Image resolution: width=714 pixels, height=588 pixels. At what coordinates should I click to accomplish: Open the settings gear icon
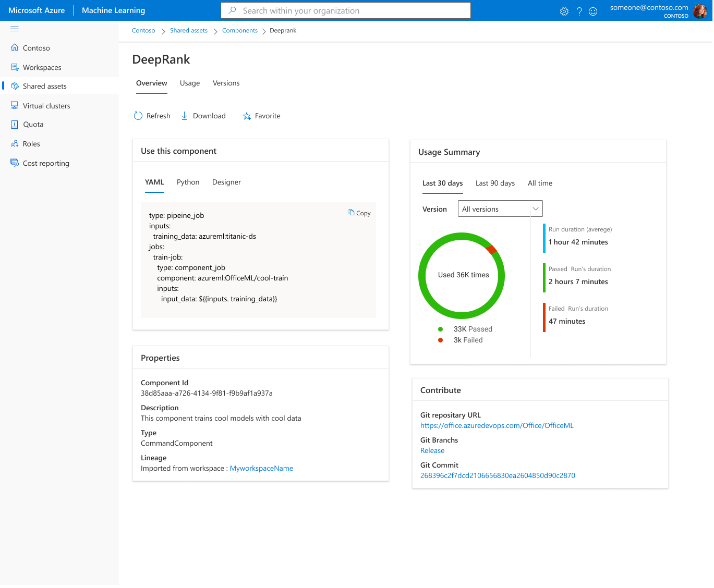click(x=564, y=11)
